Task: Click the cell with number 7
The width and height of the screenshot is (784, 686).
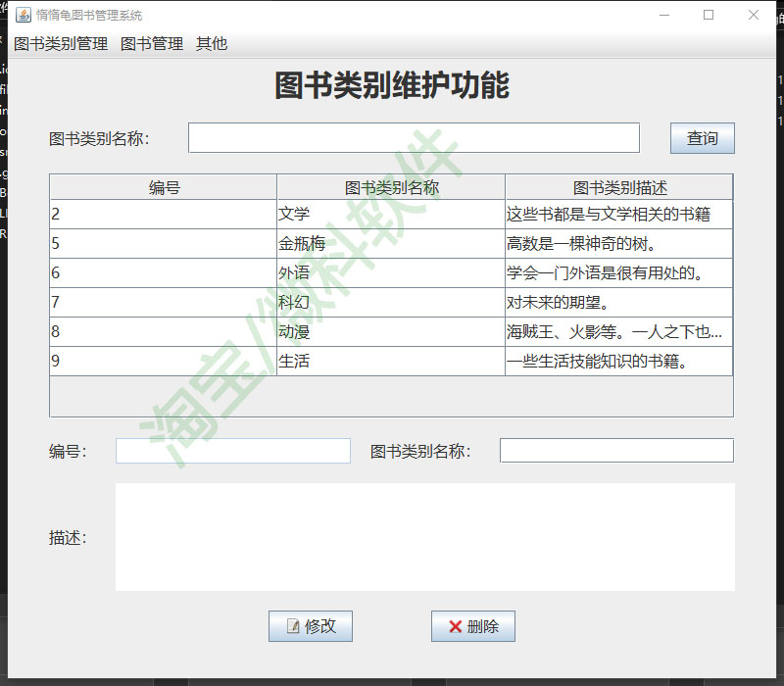Action: coord(164,303)
